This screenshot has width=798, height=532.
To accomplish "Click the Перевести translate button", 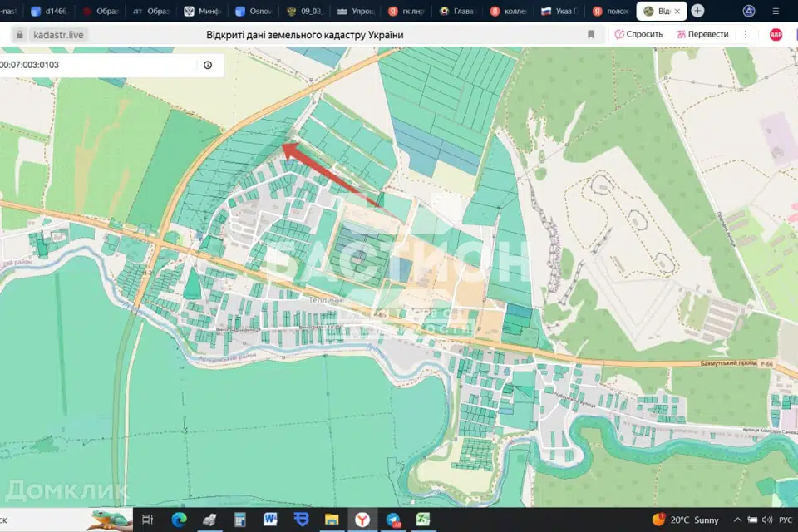I will [x=703, y=34].
